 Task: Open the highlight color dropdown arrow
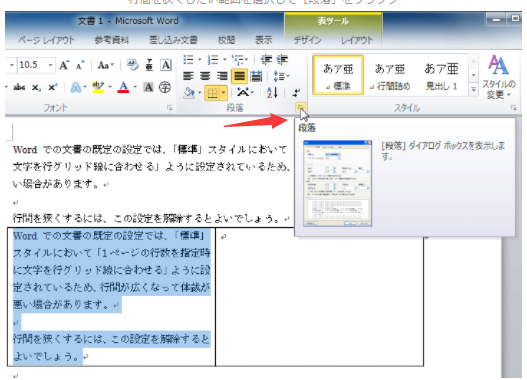tap(110, 88)
